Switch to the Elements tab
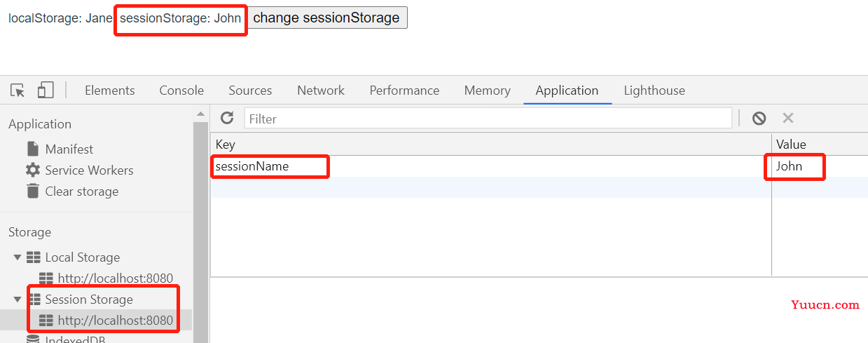 pyautogui.click(x=110, y=90)
